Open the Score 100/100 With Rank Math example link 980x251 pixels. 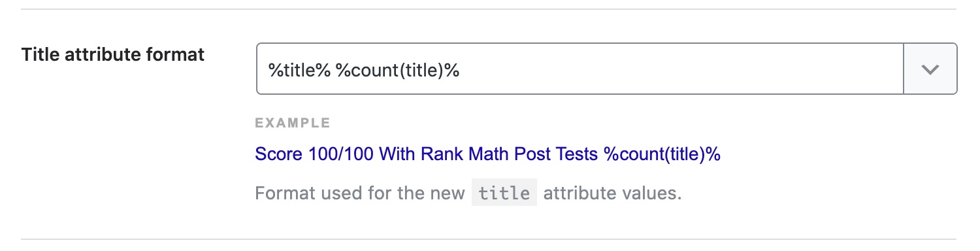tap(487, 155)
